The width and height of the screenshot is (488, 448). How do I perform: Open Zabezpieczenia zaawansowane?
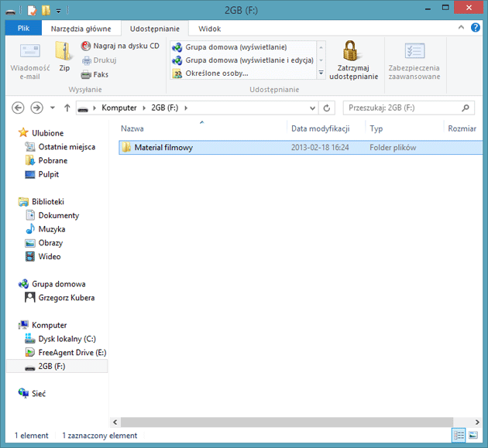[414, 61]
